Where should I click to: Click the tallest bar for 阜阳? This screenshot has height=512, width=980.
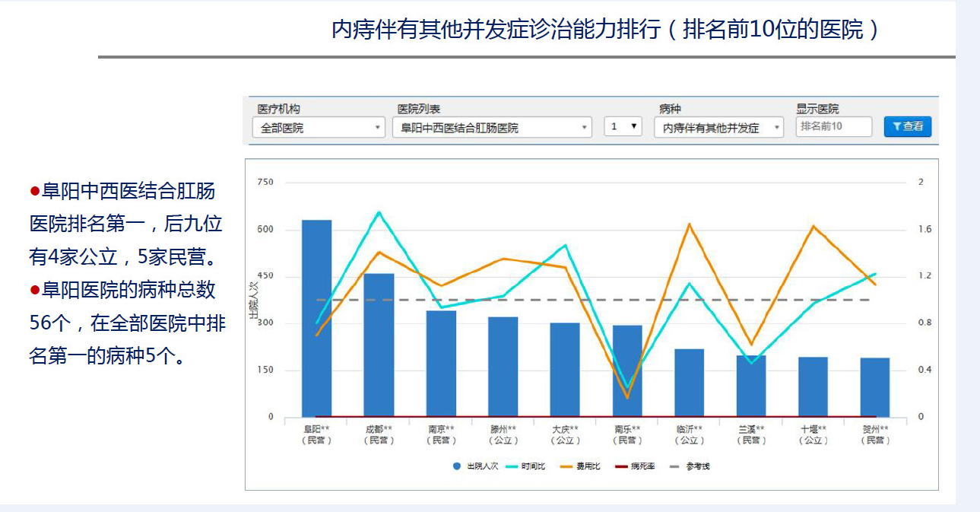point(316,318)
